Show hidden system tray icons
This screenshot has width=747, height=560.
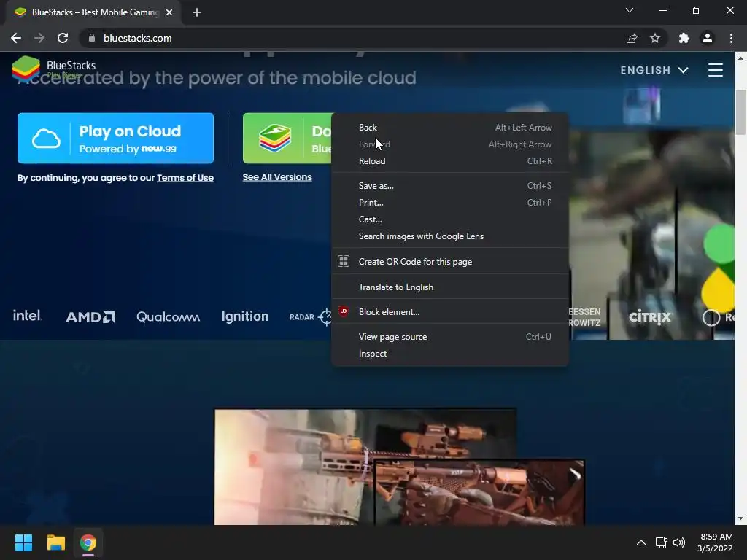641,542
